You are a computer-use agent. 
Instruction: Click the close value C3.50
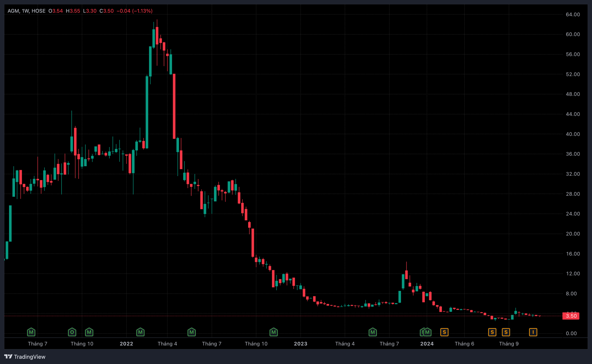106,11
